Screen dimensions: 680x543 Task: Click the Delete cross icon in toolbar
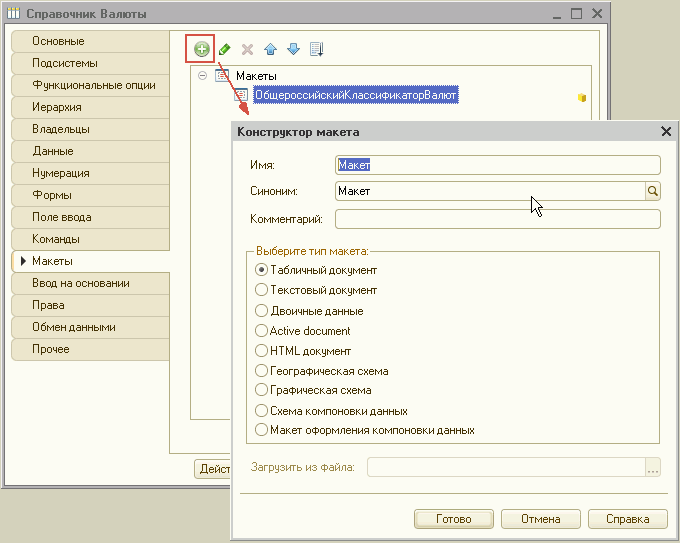(248, 49)
